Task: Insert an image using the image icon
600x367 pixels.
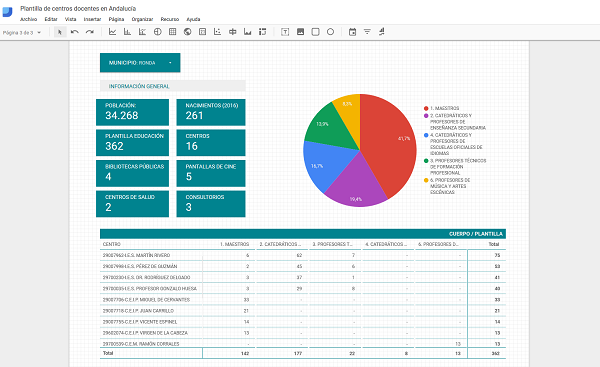Action: point(300,32)
